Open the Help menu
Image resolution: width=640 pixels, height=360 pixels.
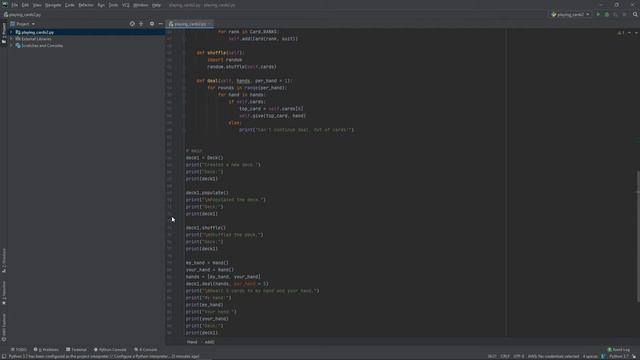156,5
